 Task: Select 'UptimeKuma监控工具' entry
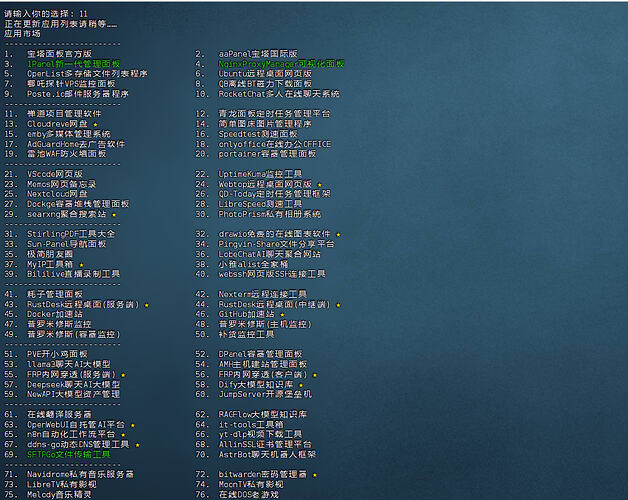coord(260,174)
